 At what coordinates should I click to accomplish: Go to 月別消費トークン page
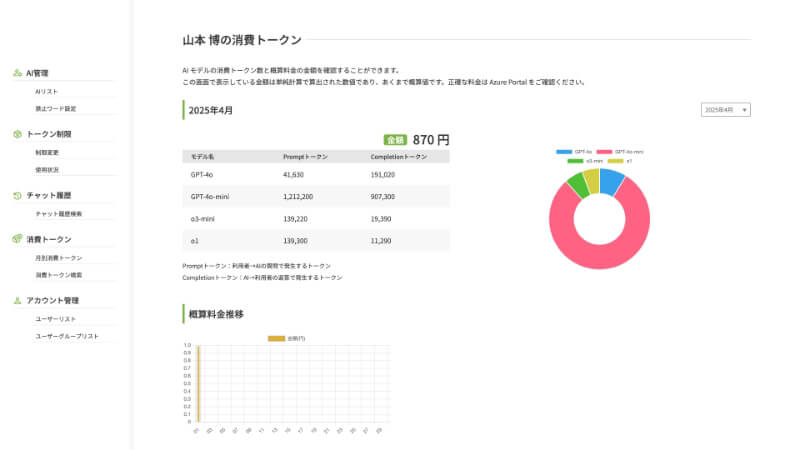pyautogui.click(x=59, y=258)
